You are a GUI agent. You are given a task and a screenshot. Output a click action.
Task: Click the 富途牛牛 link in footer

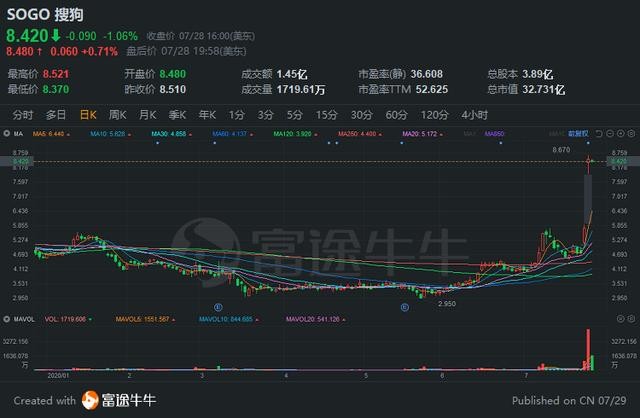point(128,400)
